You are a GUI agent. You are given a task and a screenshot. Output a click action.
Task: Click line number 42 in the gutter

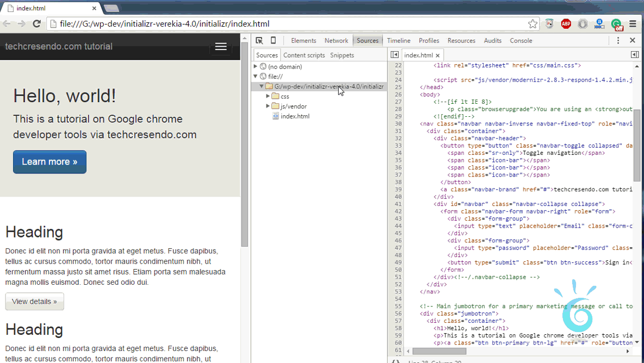click(398, 211)
